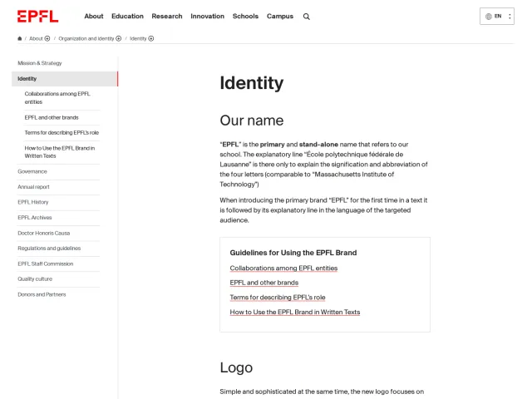532x399 pixels.
Task: Open sidebar Collaborations among EPFL entities
Action: (x=57, y=98)
